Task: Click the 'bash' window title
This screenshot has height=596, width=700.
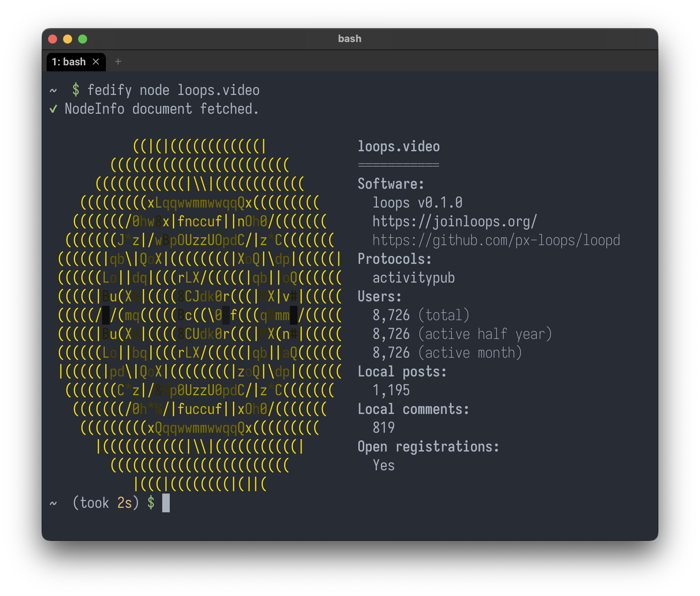Action: 350,39
